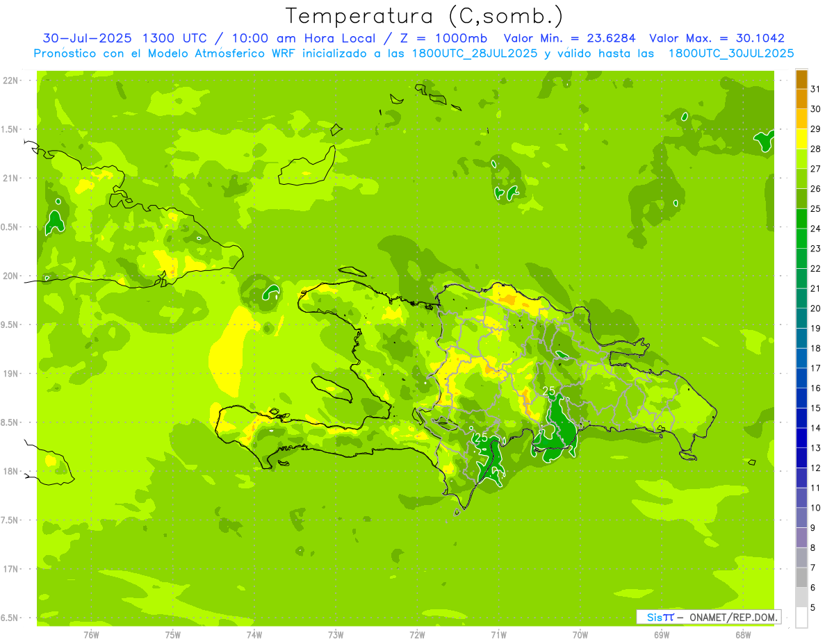Click the white swatch below 5
This screenshot has width=834, height=644.
click(802, 618)
